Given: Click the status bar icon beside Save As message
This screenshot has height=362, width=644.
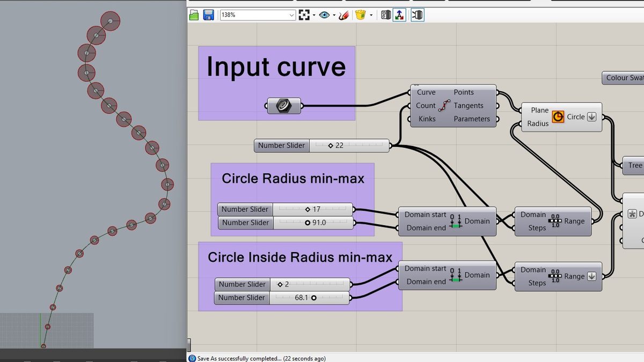Looking at the screenshot, I should click(192, 358).
